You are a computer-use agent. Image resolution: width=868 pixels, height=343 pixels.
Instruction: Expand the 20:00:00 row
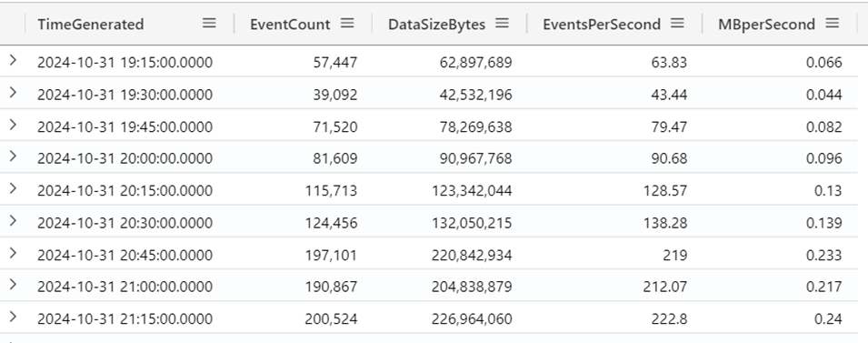(x=13, y=156)
